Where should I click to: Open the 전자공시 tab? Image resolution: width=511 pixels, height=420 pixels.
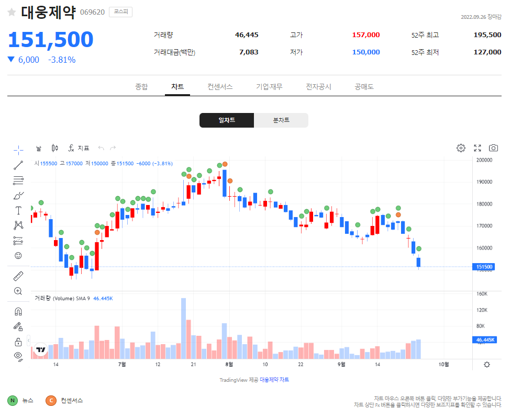pyautogui.click(x=318, y=87)
